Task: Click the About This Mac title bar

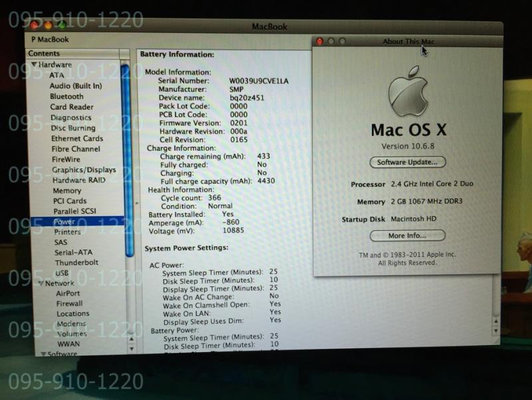Action: tap(407, 41)
